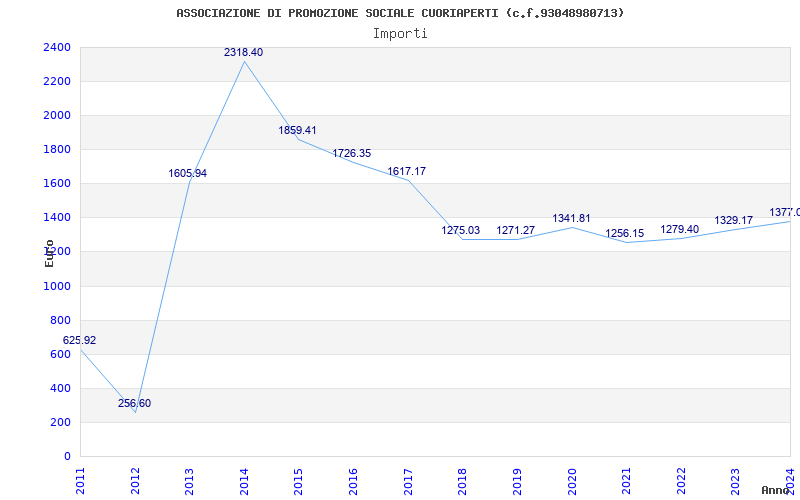Click the 400 y-axis tick label

pyautogui.click(x=61, y=388)
